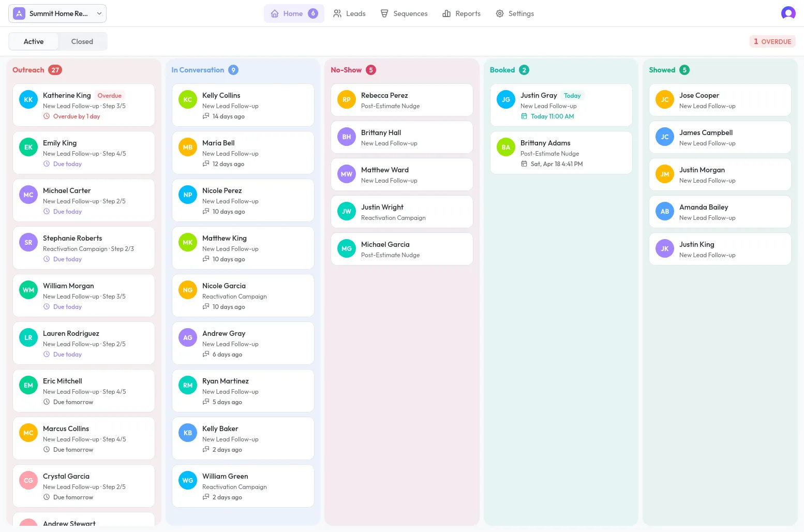The image size is (804, 532).
Task: Open Rebecca Perez's card in No-Show
Action: 402,99
